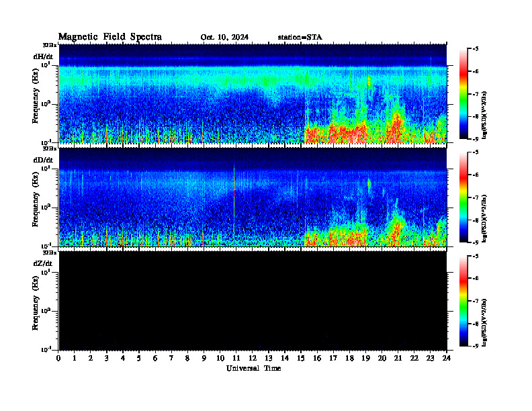The image size is (532, 411).
Task: Click the dZ/dt panel label
Action: click(x=43, y=263)
